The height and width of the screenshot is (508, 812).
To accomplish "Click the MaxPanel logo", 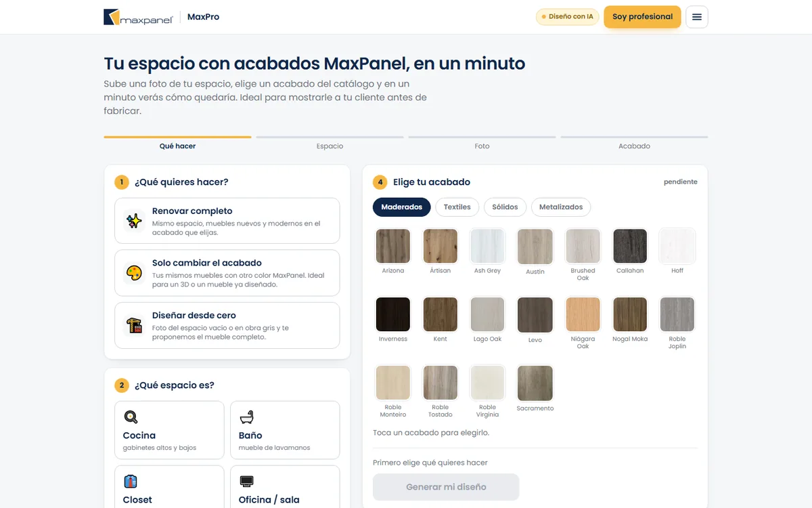I will pos(138,17).
